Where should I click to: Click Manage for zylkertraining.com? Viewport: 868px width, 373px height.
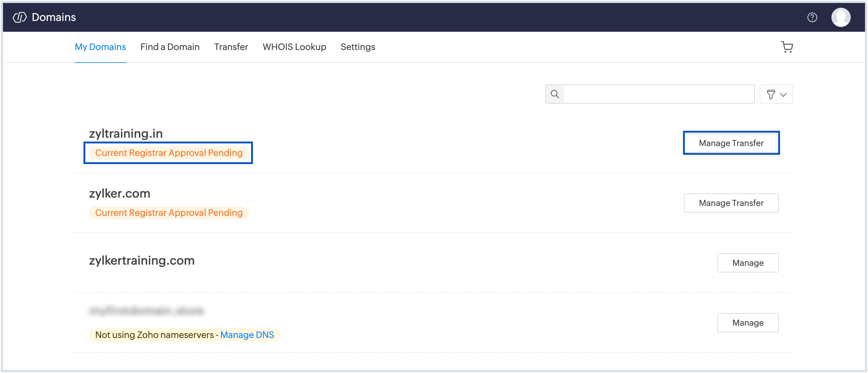click(x=748, y=263)
